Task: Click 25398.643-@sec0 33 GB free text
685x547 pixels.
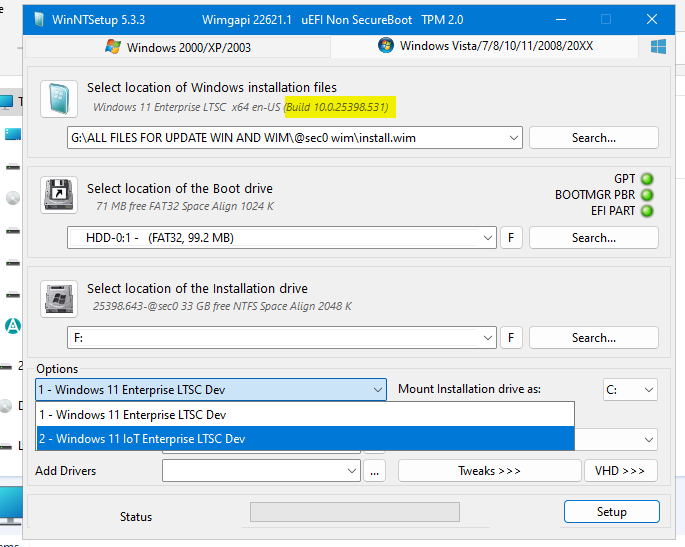Action: pyautogui.click(x=222, y=306)
